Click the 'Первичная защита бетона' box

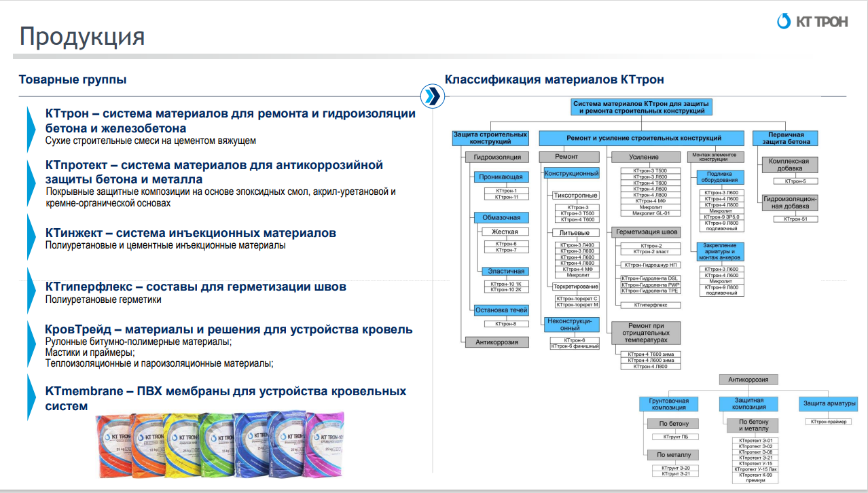pos(785,138)
